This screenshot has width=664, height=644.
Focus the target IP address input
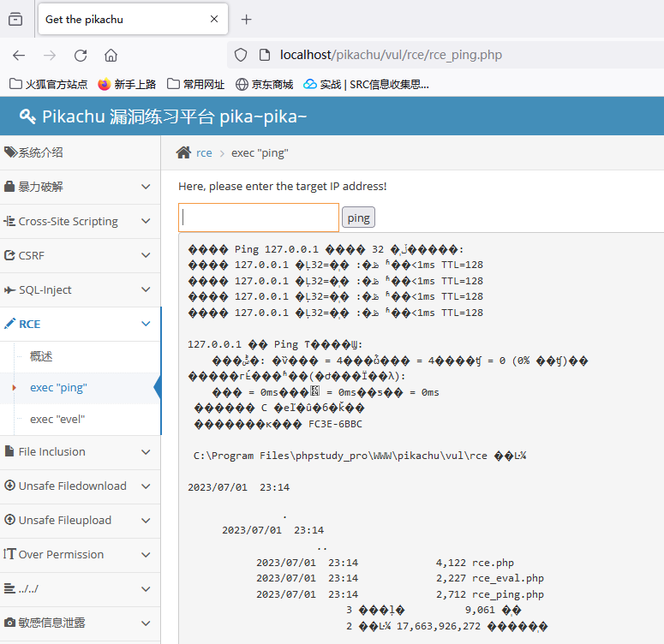click(x=259, y=218)
